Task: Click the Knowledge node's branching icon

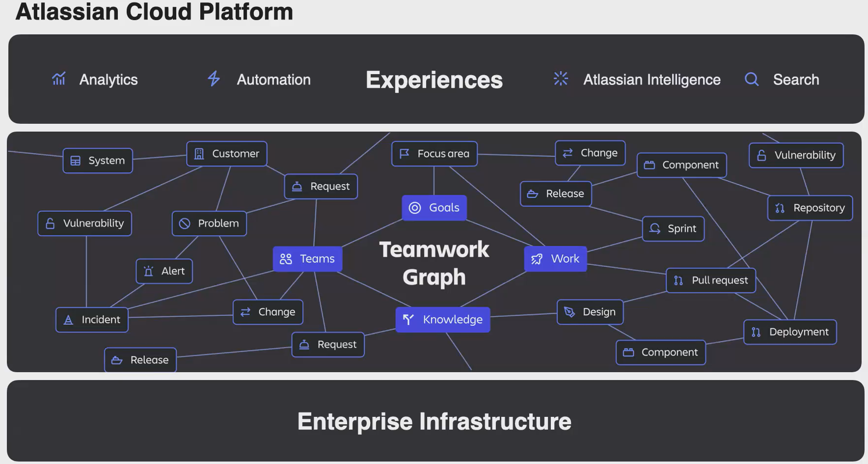Action: coord(408,320)
